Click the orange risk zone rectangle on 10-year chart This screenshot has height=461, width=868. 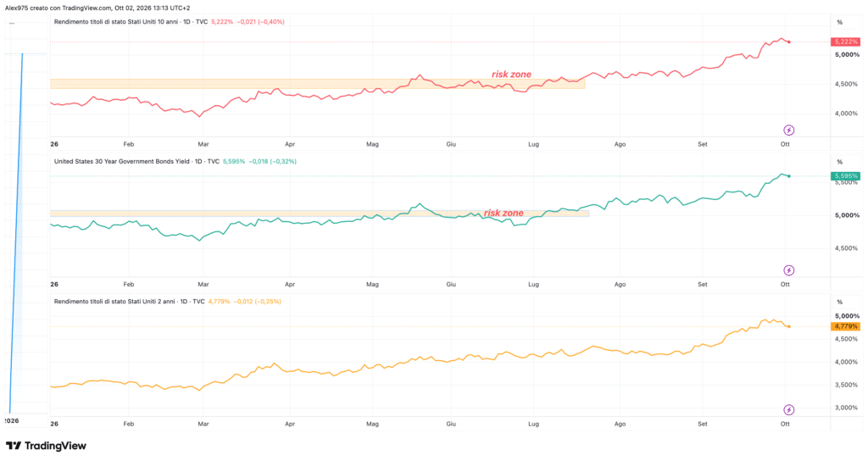pos(317,84)
